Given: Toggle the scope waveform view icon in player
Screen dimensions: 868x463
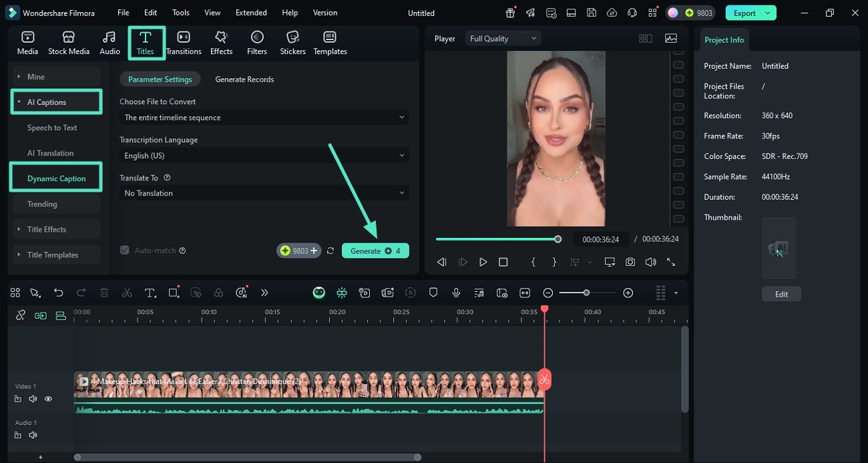Looking at the screenshot, I should (x=670, y=39).
